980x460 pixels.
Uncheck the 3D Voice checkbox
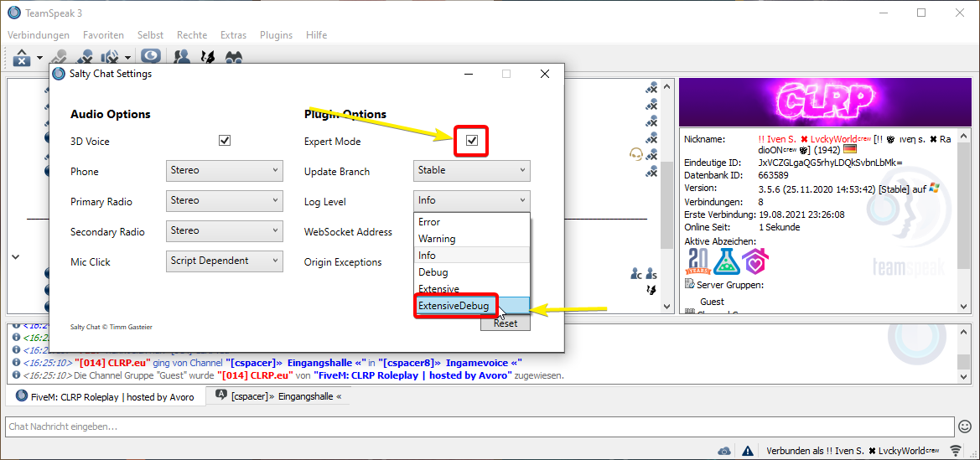point(225,141)
